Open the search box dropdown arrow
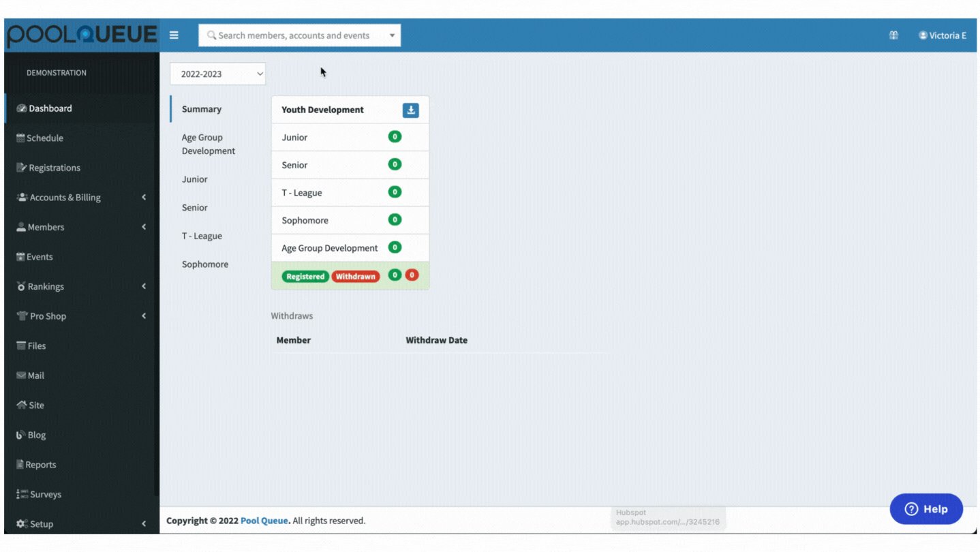The image size is (980, 552). click(392, 35)
